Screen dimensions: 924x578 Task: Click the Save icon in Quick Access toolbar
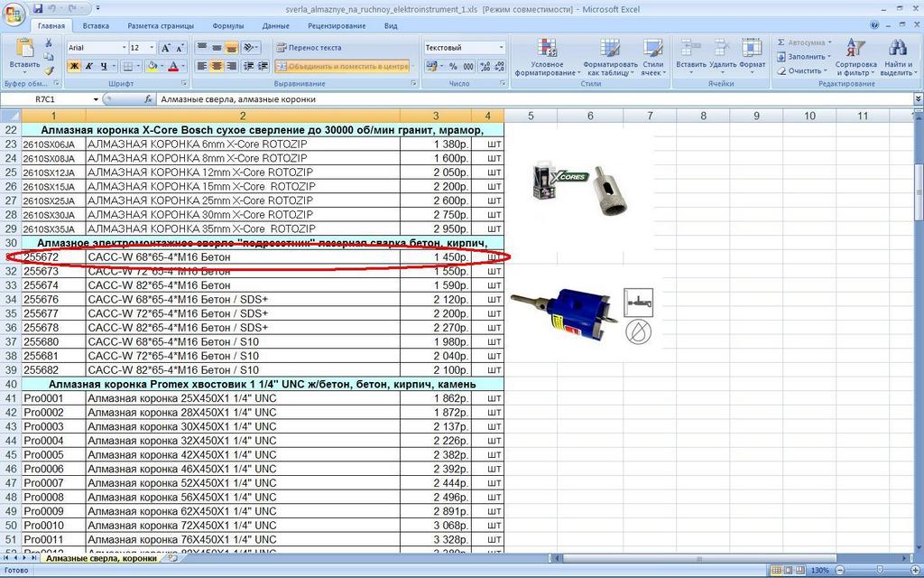[x=38, y=9]
